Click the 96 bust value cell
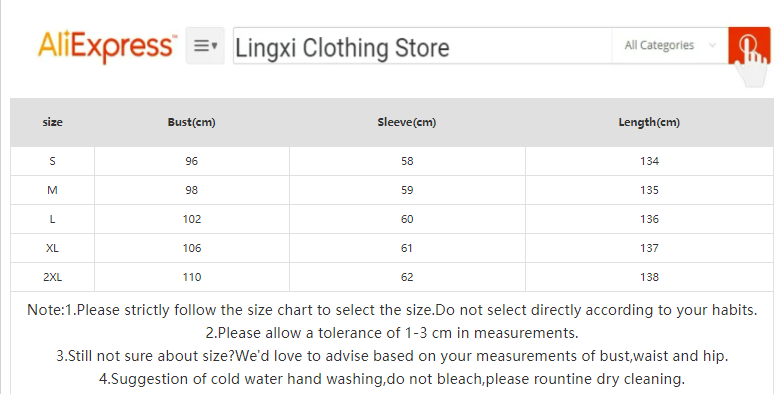The height and width of the screenshot is (394, 777). click(x=192, y=161)
